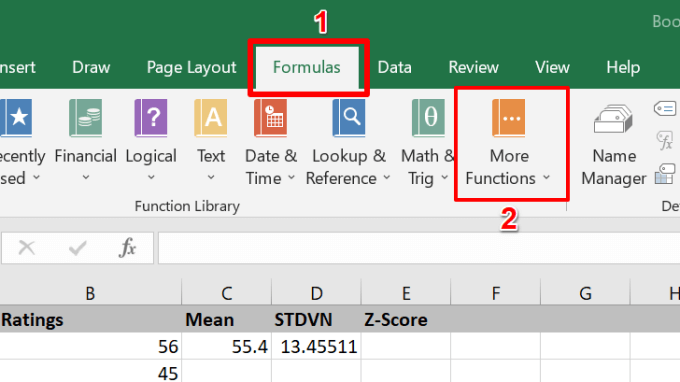Click inside the formula bar input
Screen dimensions: 680x382
(419, 248)
